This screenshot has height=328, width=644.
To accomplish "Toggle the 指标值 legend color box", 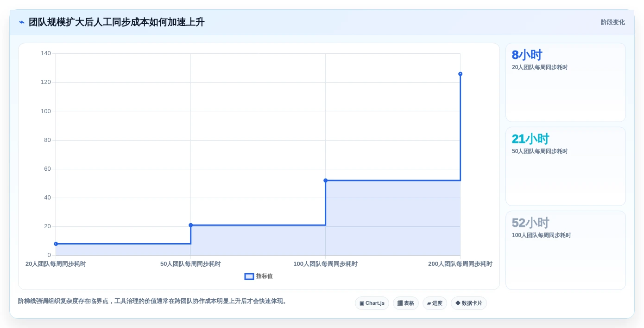I will 249,277.
